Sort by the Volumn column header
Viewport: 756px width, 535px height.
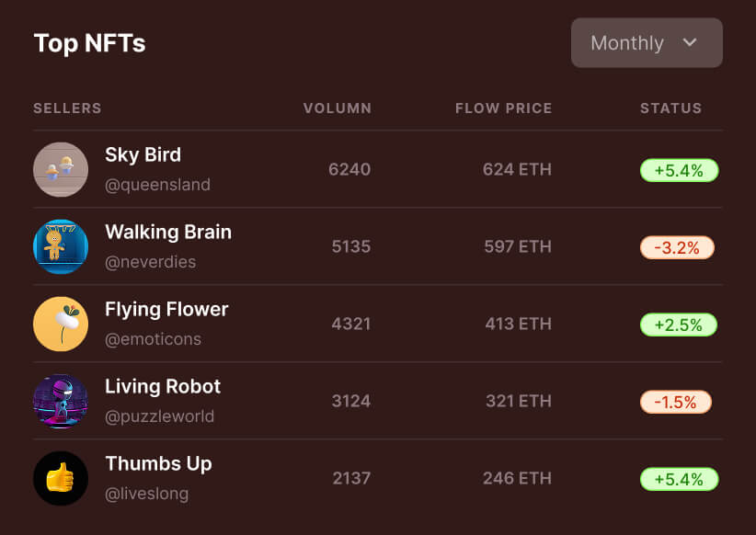pos(338,108)
